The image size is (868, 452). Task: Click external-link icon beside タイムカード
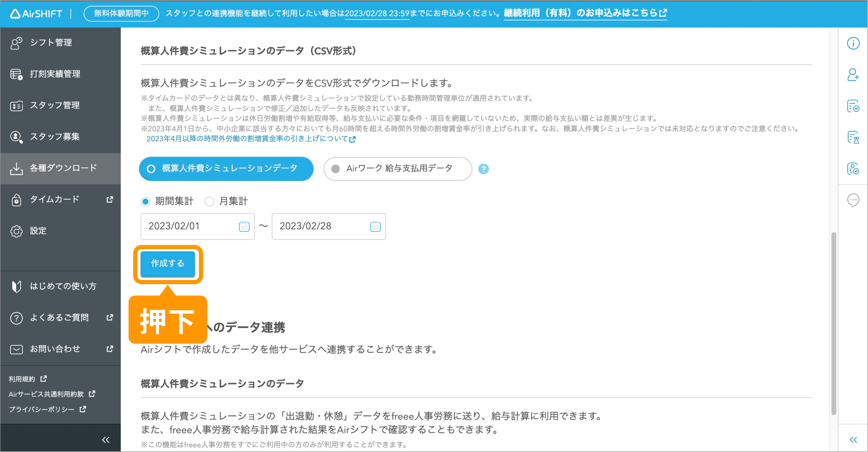point(110,199)
